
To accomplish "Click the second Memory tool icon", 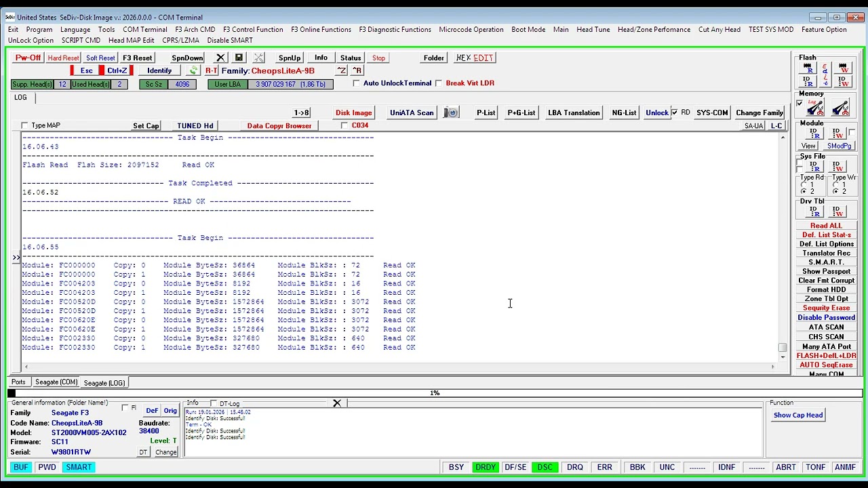I will (840, 107).
